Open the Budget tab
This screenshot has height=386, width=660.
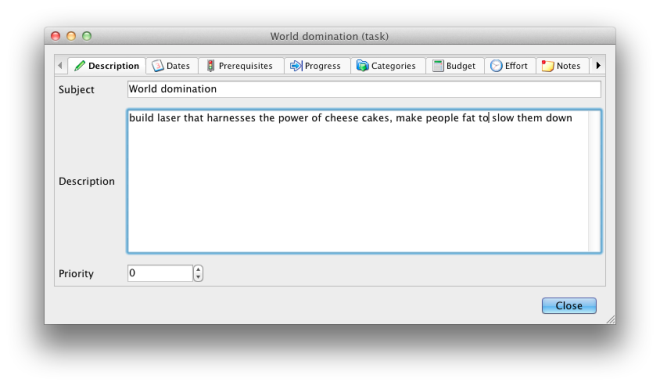pyautogui.click(x=455, y=66)
